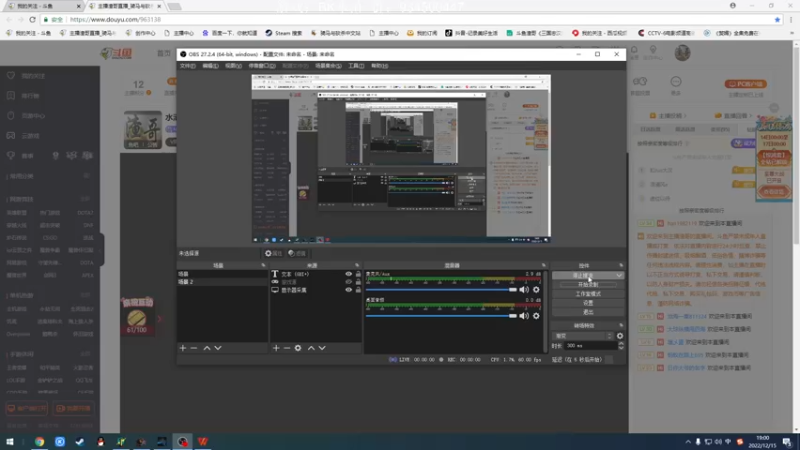
Task: Move the source down with the sources panel arrow
Action: [x=322, y=348]
